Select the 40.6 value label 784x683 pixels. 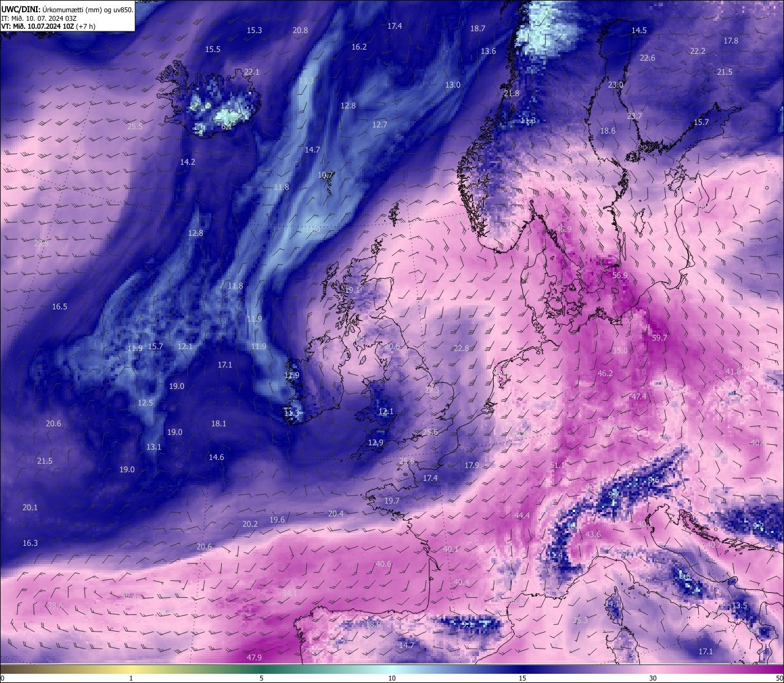(x=383, y=564)
